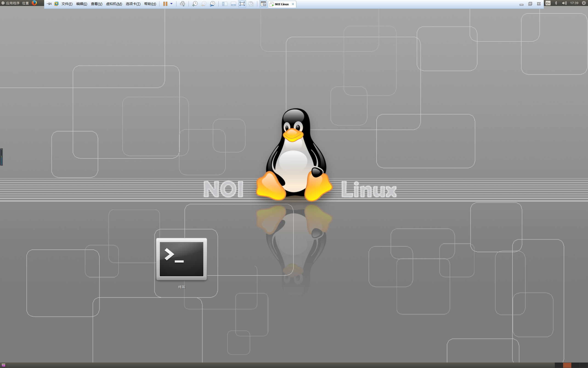Open the 虚拟机(M) menu
This screenshot has width=588, height=368.
point(114,4)
